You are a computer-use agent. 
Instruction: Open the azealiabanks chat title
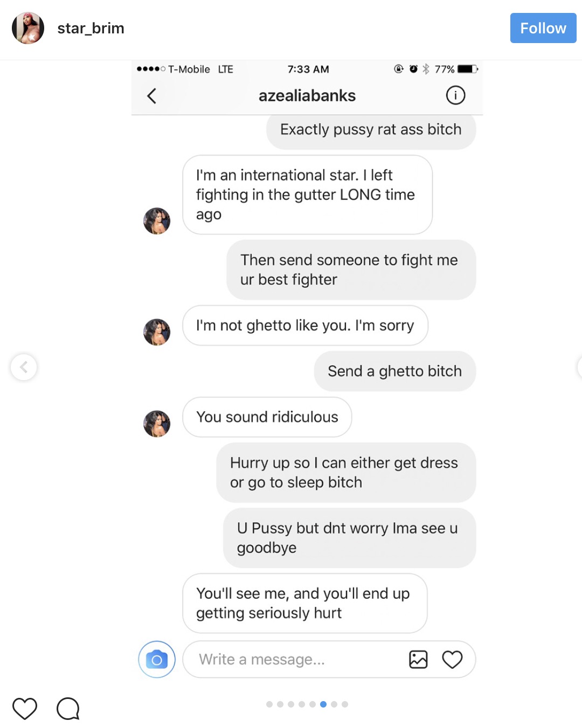coord(307,96)
